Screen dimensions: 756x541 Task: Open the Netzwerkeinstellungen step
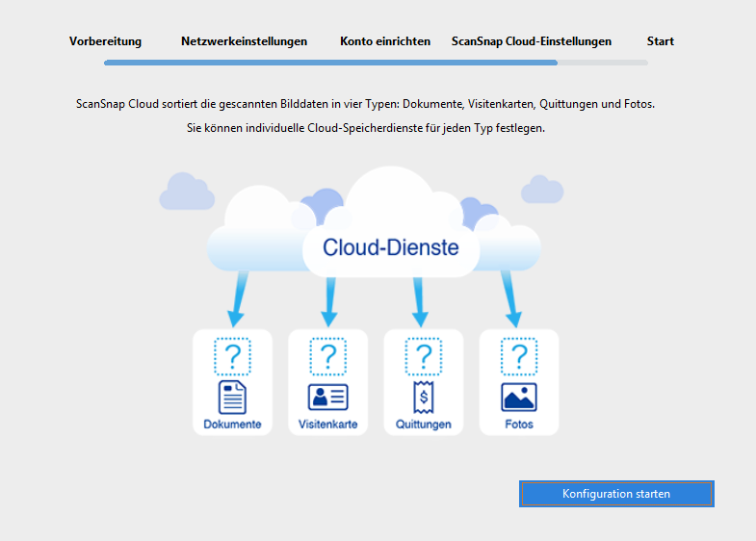point(244,41)
